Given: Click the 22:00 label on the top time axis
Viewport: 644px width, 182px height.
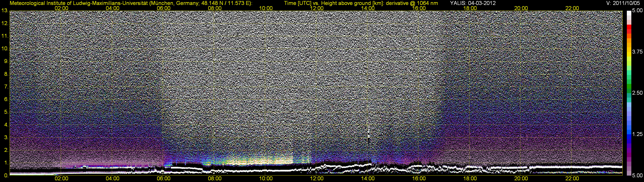Looking at the screenshot, I should click(572, 8).
